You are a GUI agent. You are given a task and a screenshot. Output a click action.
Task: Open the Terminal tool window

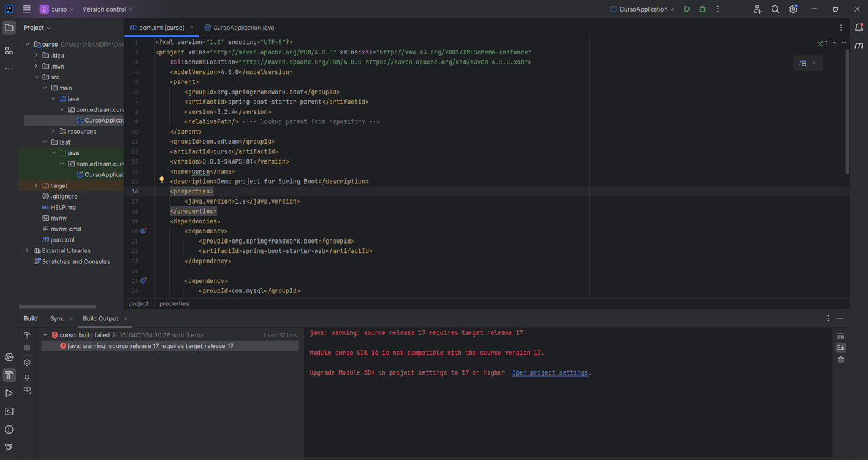pyautogui.click(x=9, y=411)
